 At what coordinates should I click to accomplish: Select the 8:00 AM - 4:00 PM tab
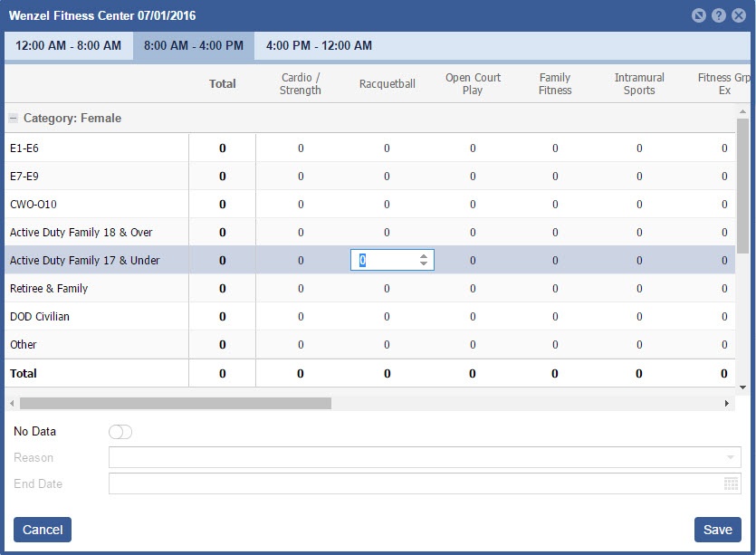pyautogui.click(x=194, y=46)
